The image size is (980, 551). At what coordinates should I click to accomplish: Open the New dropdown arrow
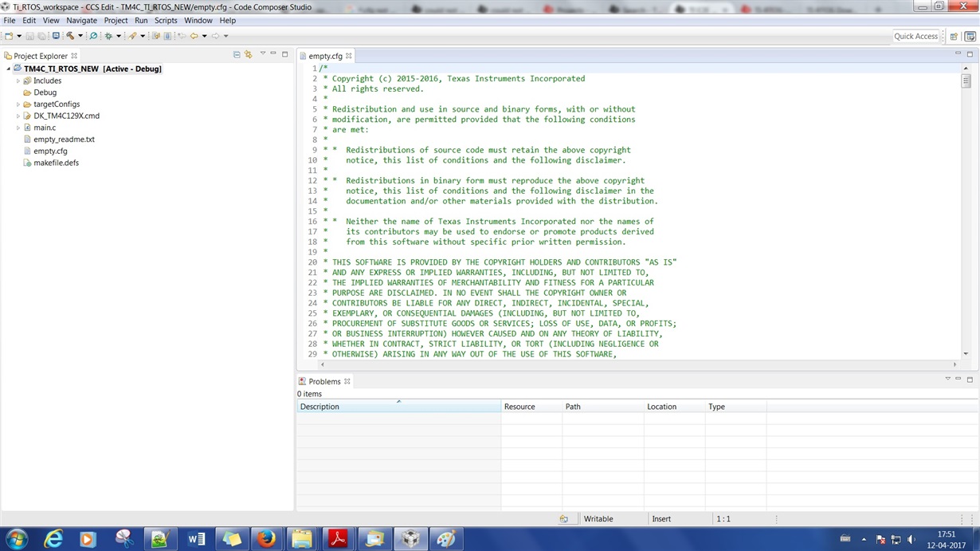[x=19, y=36]
